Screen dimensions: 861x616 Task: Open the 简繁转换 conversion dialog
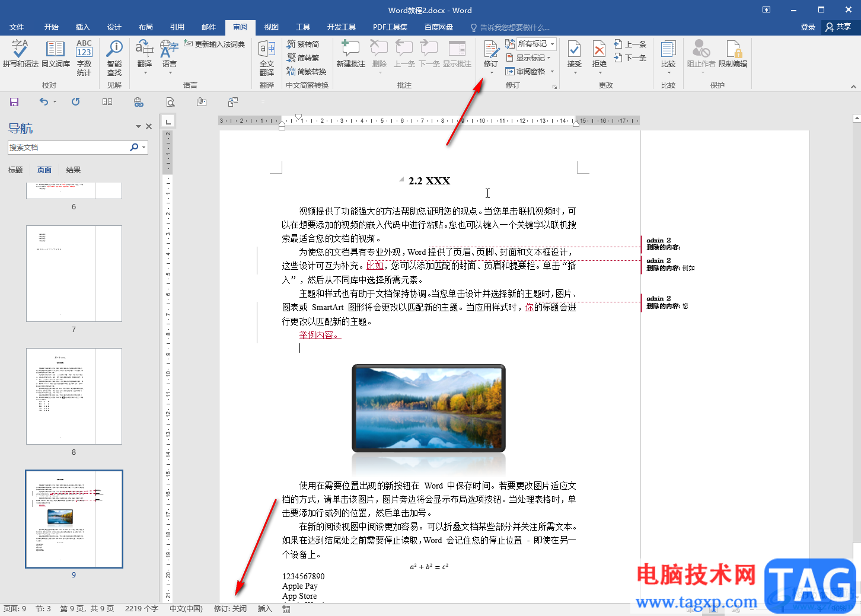pos(307,72)
